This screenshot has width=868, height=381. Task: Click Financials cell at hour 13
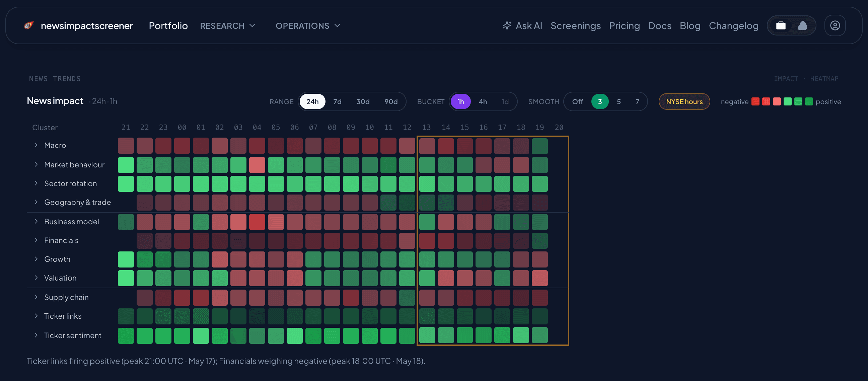click(427, 241)
